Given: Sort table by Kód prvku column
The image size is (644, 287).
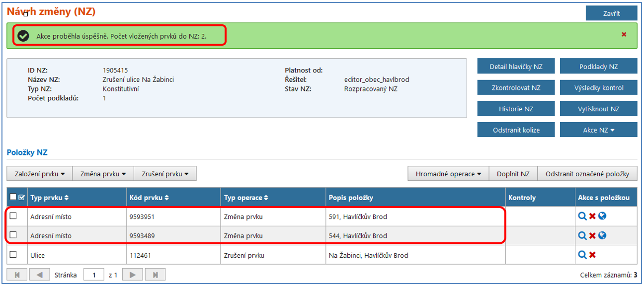Looking at the screenshot, I should click(148, 198).
